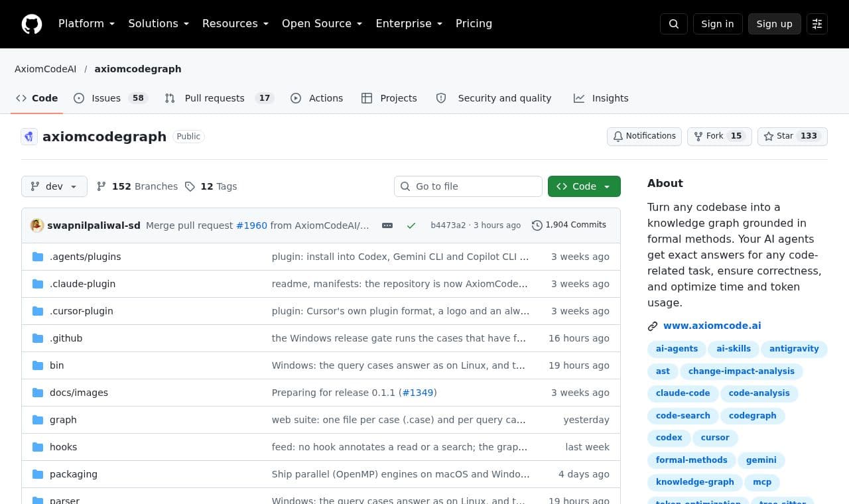849x504 pixels.
Task: Open Security and quality tab
Action: coord(493,98)
